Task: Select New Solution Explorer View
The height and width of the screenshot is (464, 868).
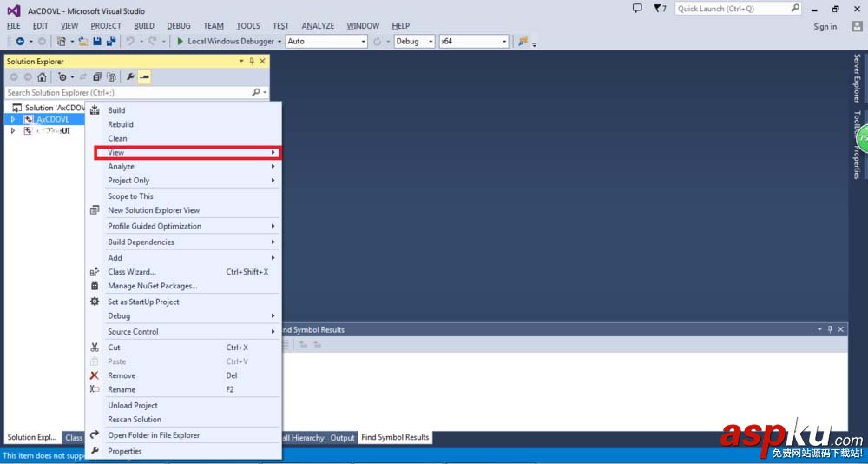Action: click(x=184, y=210)
